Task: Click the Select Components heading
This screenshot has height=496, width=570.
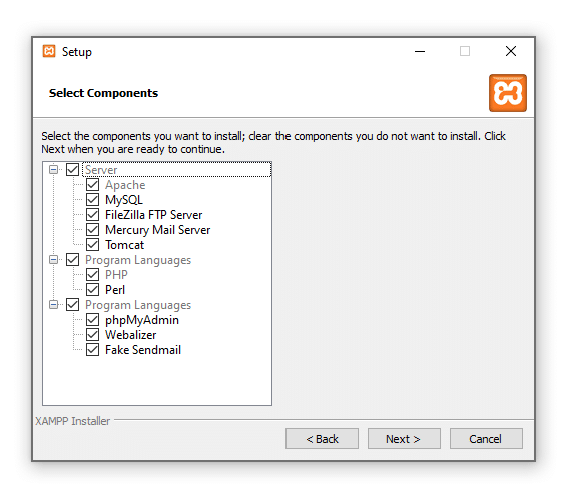Action: point(104,93)
